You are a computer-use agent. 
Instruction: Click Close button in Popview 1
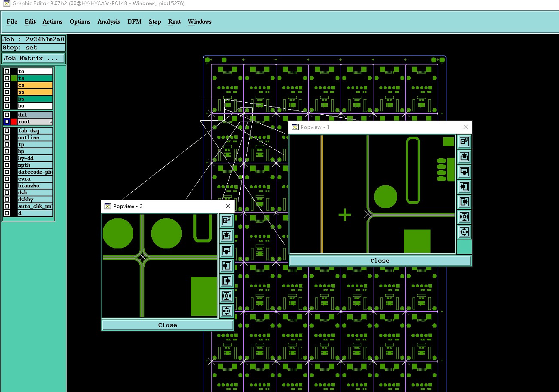point(380,260)
